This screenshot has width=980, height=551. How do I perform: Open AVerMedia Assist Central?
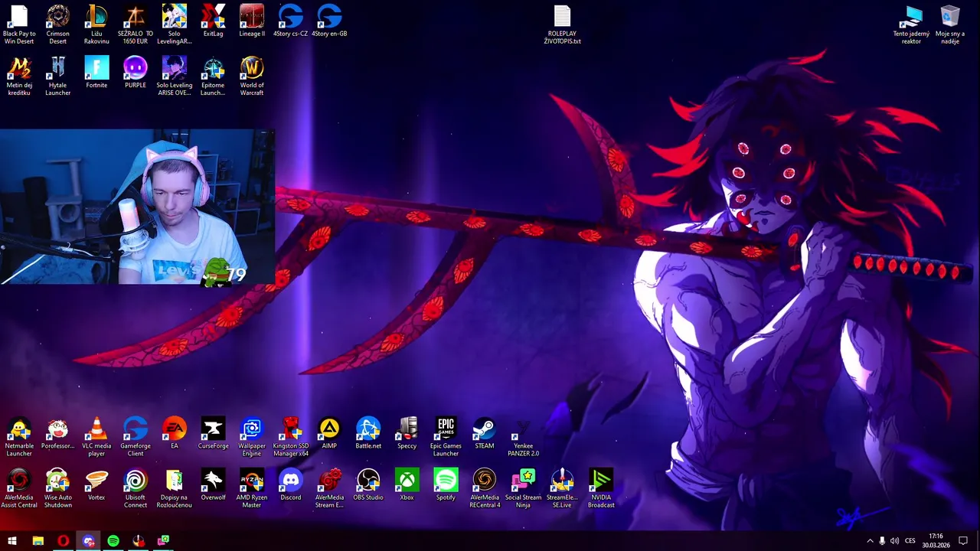pyautogui.click(x=19, y=488)
